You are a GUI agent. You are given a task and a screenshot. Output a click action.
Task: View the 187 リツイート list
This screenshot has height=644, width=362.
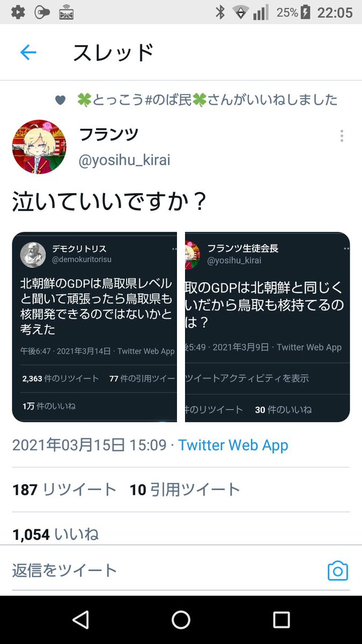pyautogui.click(x=64, y=489)
